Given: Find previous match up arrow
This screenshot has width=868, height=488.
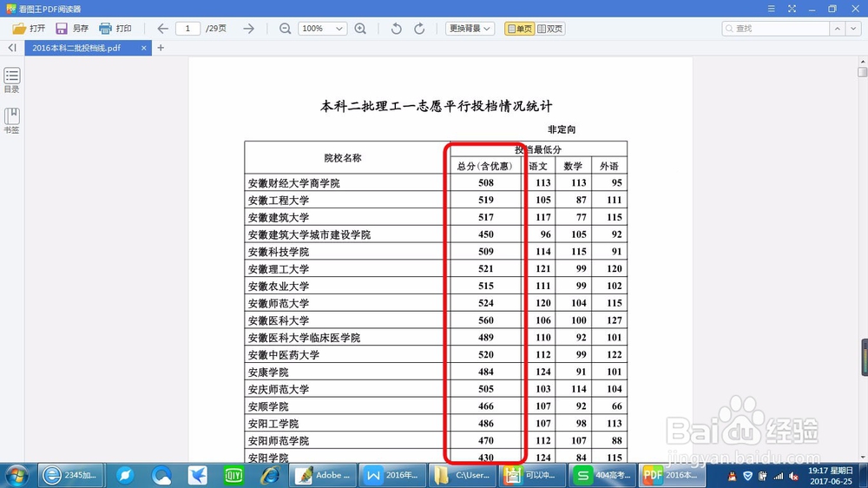Looking at the screenshot, I should click(x=838, y=29).
